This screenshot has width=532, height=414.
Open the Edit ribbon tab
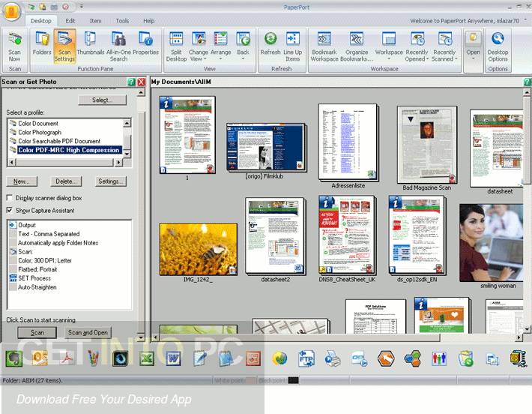click(x=70, y=21)
